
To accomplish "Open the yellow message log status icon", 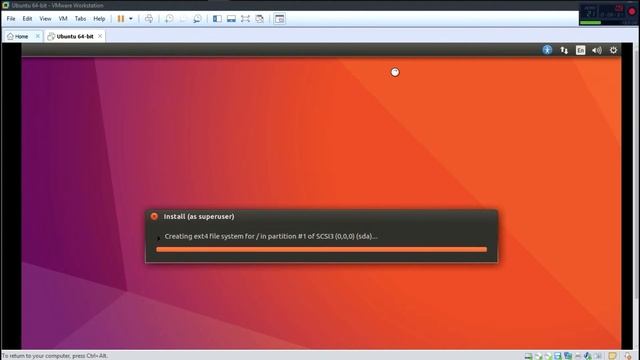I will (x=612, y=356).
